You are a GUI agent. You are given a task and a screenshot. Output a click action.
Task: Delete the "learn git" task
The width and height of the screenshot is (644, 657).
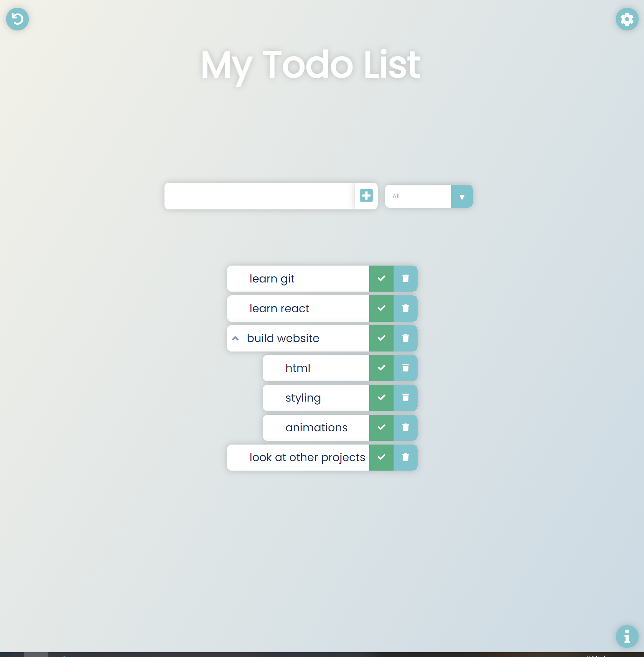[405, 278]
